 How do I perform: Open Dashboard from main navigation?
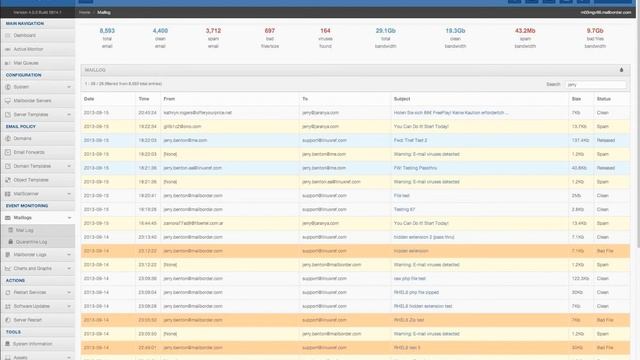pos(24,36)
